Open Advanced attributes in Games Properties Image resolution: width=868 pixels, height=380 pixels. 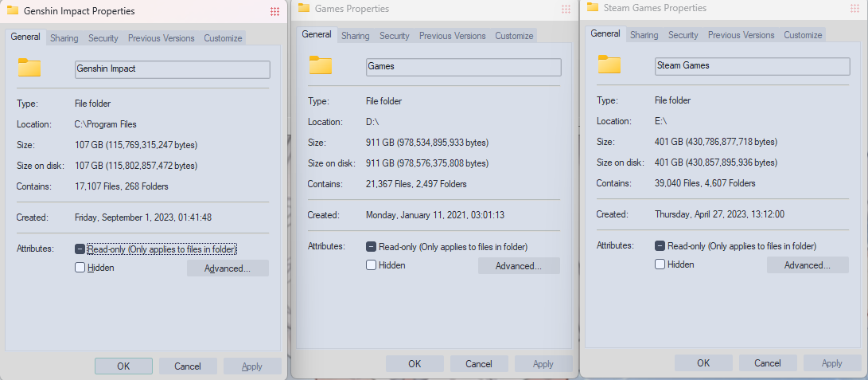point(519,266)
